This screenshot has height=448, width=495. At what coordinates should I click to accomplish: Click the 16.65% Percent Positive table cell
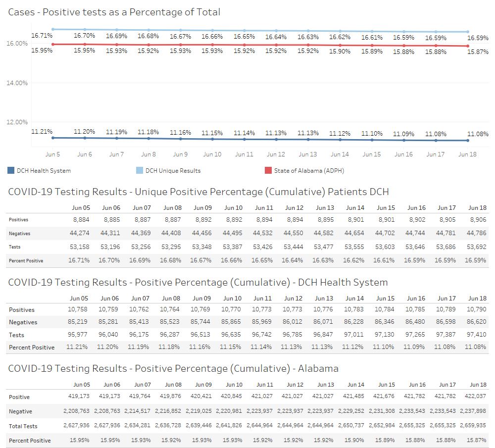coord(262,260)
